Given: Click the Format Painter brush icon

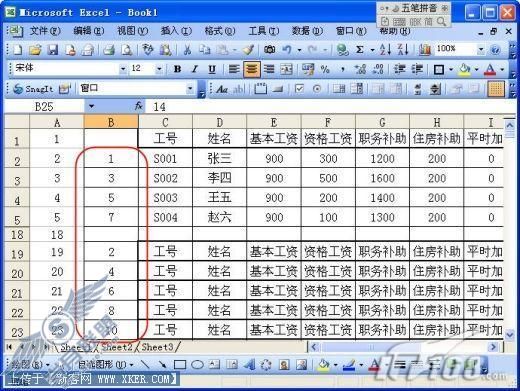Looking at the screenshot, I should click(x=248, y=50).
